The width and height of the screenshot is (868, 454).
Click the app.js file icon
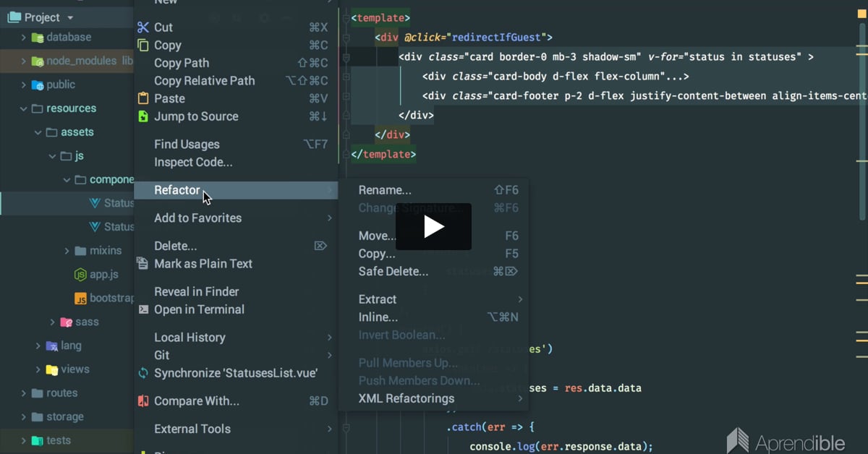coord(81,275)
